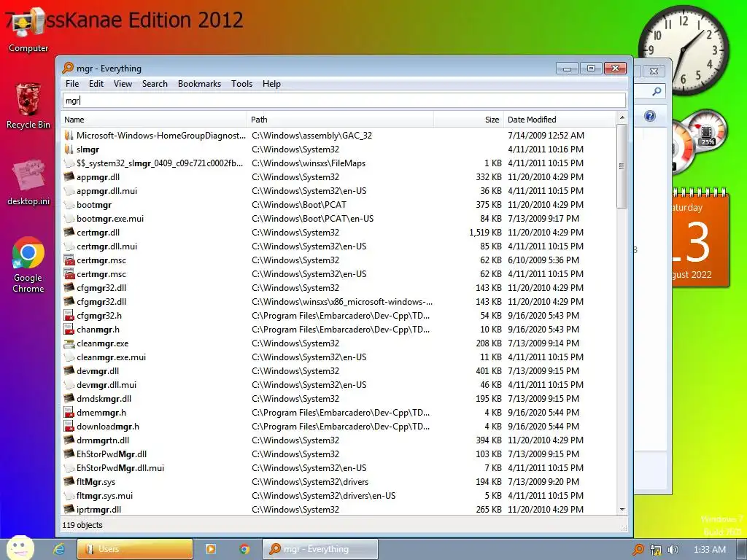The image size is (747, 560).
Task: Click the certmgr.msc icon in System32\en-US row
Action: tap(69, 274)
